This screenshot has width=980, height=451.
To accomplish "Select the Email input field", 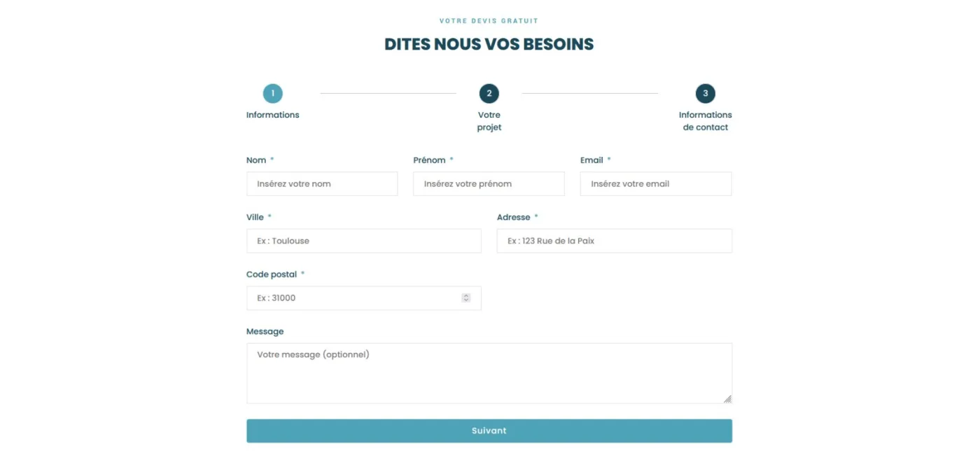I will (656, 183).
